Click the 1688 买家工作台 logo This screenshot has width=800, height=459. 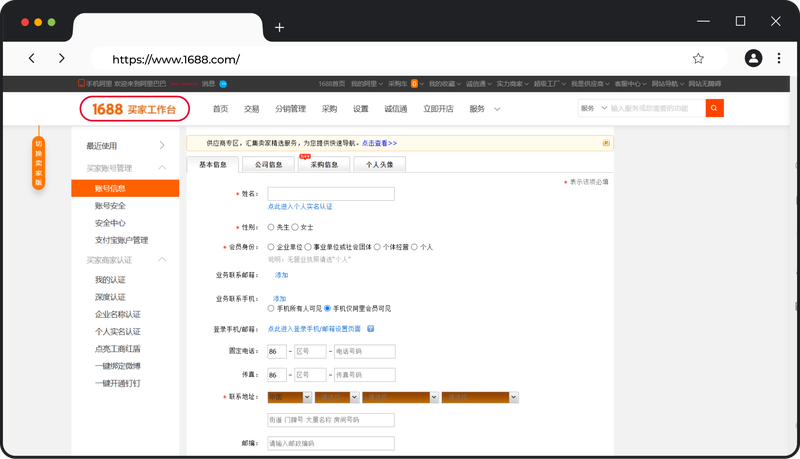click(134, 108)
